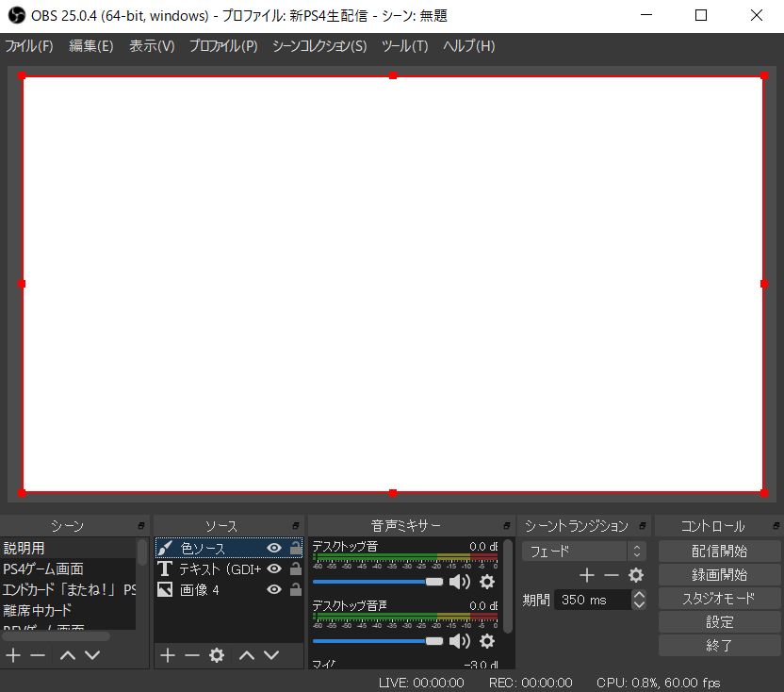Select the エンドカード「またね!」 scene
The height and width of the screenshot is (692, 784).
click(68, 589)
